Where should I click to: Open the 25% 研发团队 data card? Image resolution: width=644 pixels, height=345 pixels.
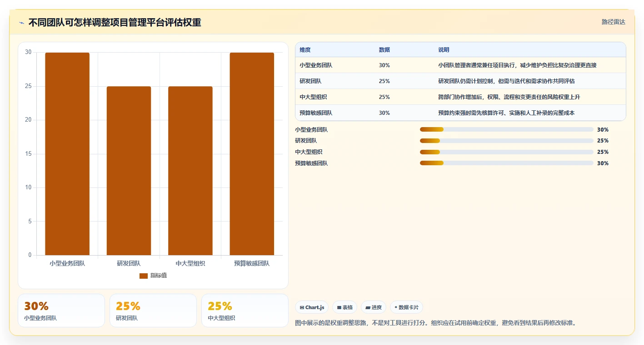pyautogui.click(x=153, y=310)
